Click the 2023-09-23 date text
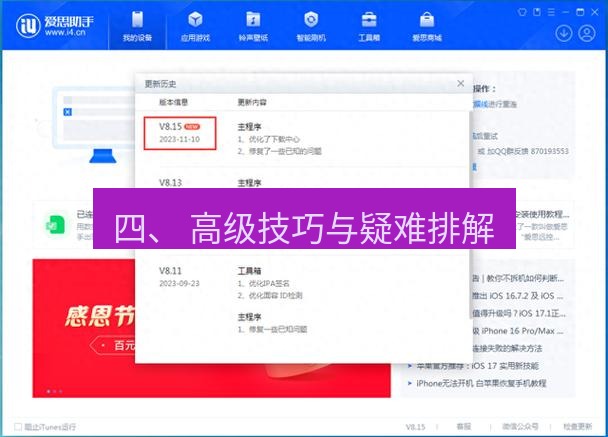Screen dimensions: 608x437 coord(179,283)
